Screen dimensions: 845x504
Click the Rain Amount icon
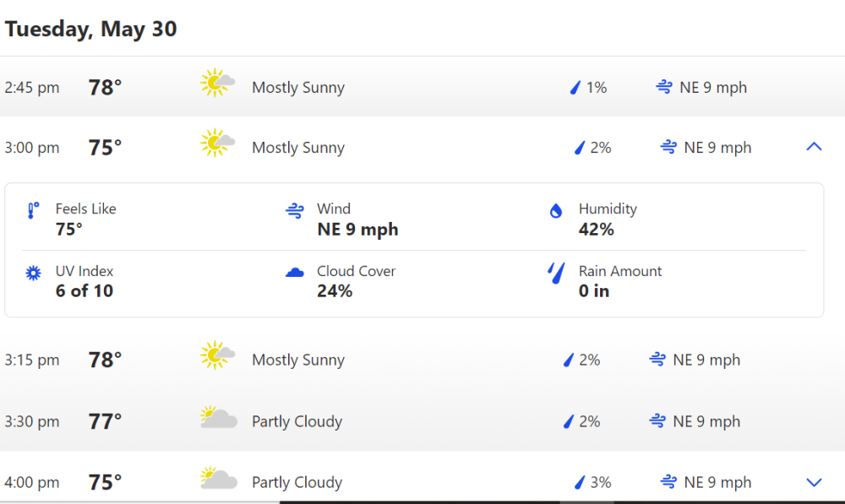(556, 273)
